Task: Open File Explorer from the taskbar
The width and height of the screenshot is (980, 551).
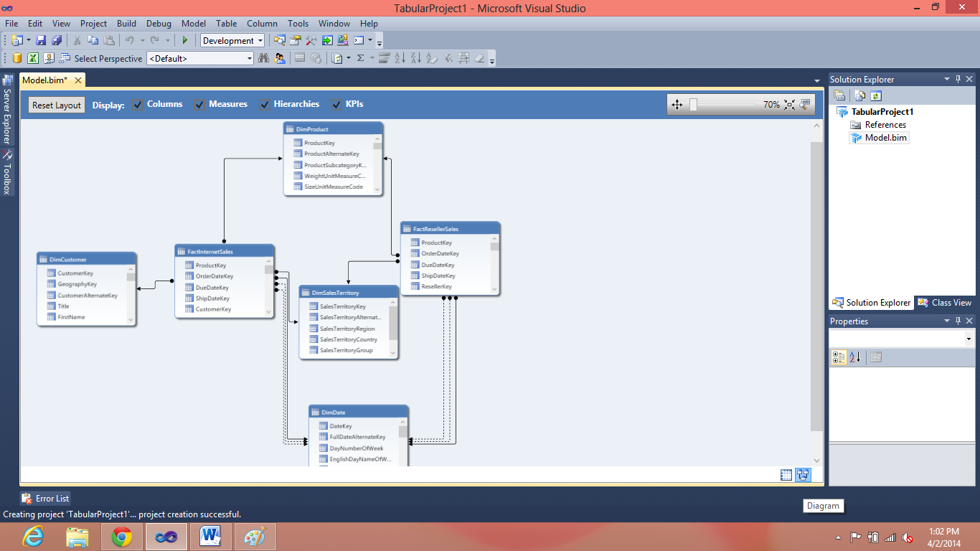Action: (x=77, y=536)
